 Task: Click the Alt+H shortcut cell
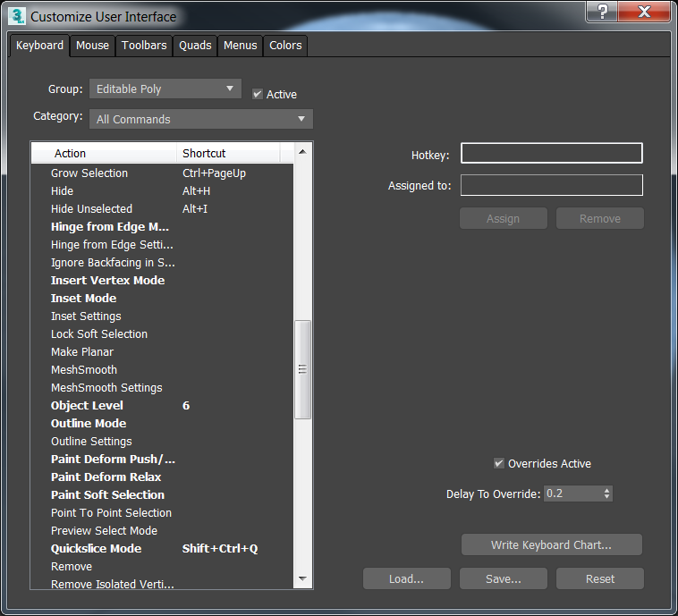click(196, 191)
